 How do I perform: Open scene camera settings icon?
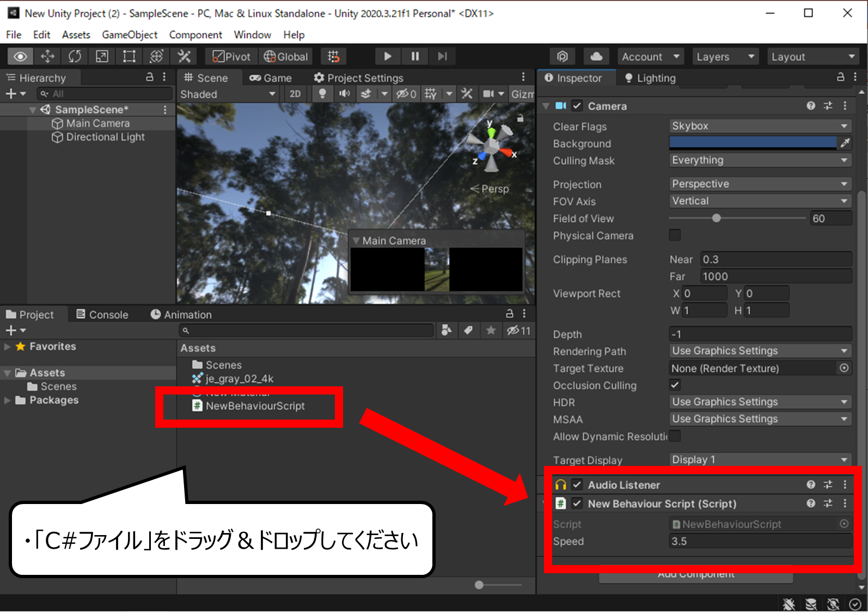click(x=488, y=94)
